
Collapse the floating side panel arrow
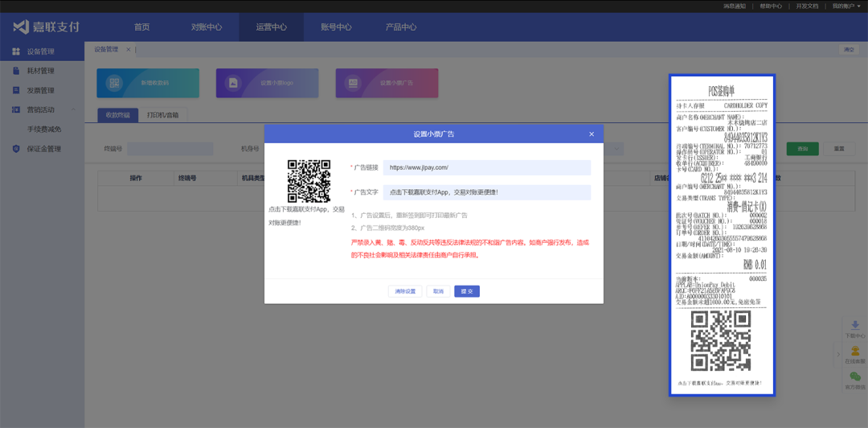coord(837,354)
